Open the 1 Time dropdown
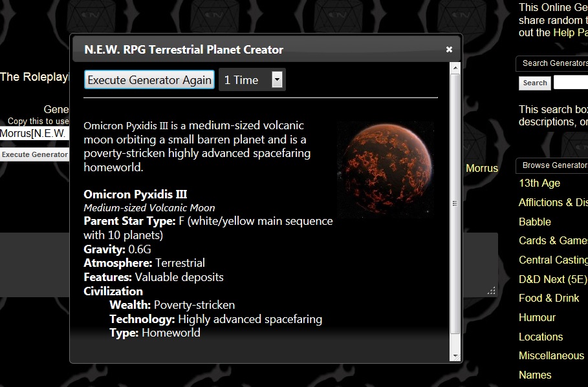The height and width of the screenshot is (387, 588). pyautogui.click(x=252, y=80)
